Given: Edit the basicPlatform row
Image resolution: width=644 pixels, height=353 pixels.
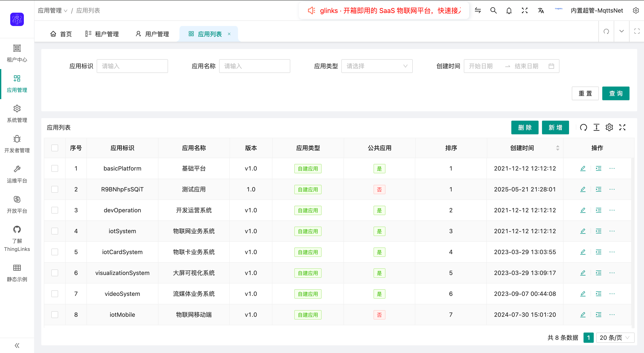Looking at the screenshot, I should pos(583,168).
